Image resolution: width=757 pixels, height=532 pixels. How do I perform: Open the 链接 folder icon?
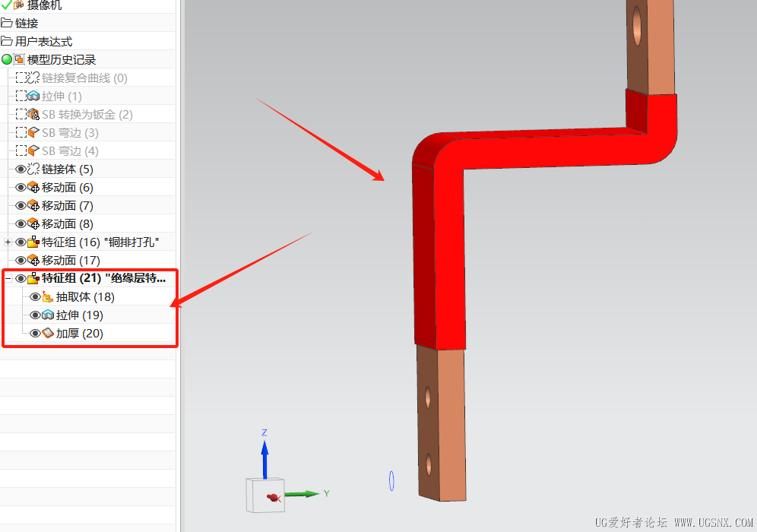click(6, 23)
